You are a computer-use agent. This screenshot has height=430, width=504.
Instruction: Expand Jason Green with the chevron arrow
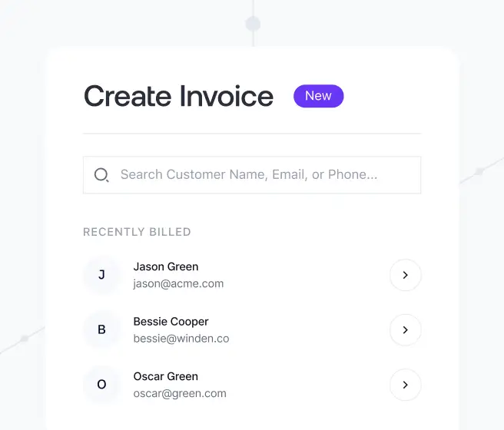pos(406,275)
